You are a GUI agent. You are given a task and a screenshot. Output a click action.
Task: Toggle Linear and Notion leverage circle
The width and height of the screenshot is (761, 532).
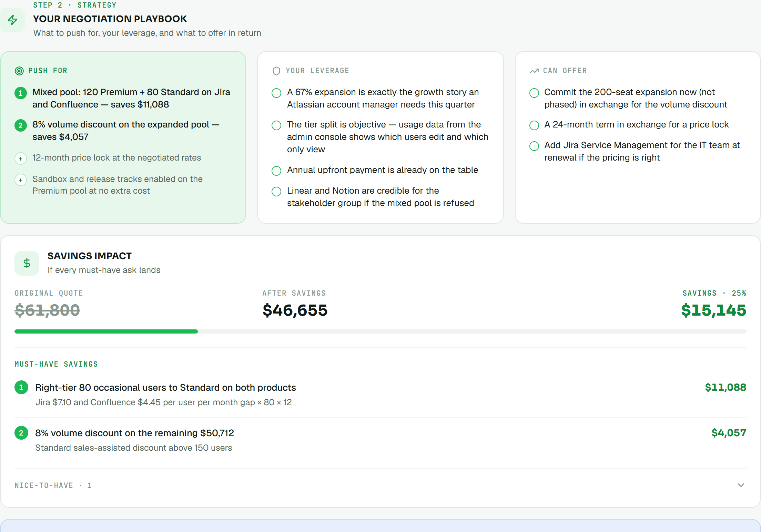(276, 192)
